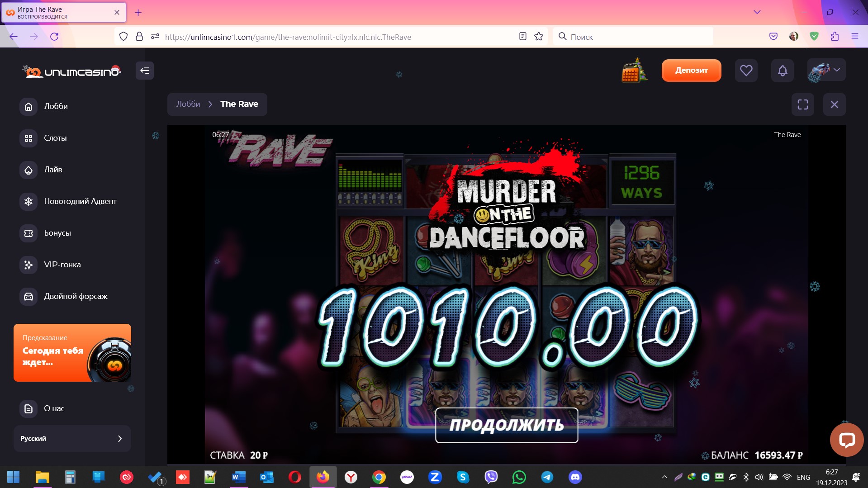The width and height of the screenshot is (868, 488).
Task: Click the Депозит button
Action: (x=691, y=70)
